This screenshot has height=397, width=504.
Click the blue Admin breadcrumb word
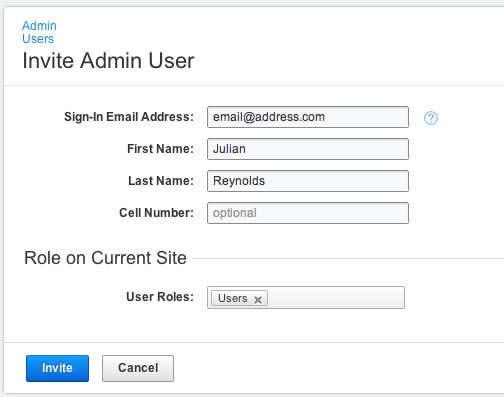click(x=39, y=26)
